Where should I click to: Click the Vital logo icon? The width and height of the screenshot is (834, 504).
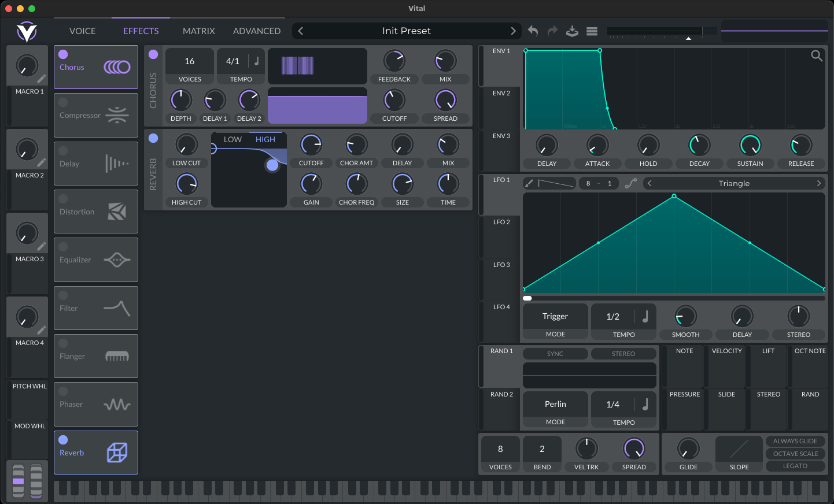pyautogui.click(x=27, y=32)
